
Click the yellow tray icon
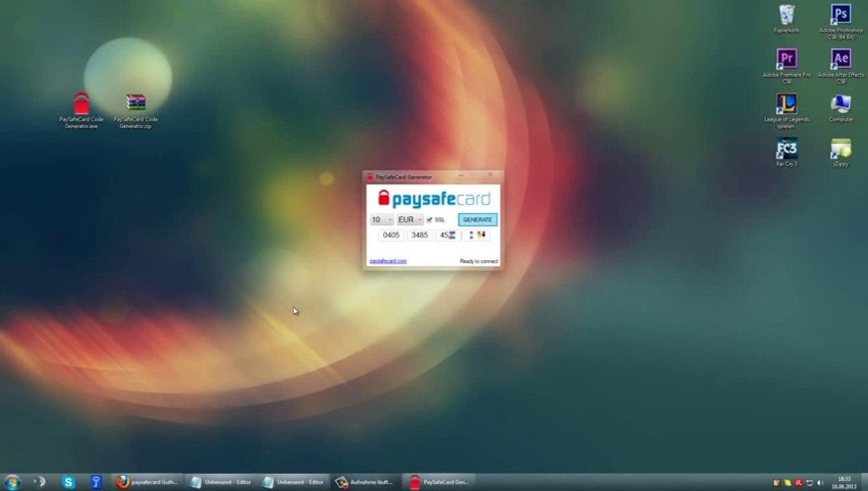(x=787, y=483)
